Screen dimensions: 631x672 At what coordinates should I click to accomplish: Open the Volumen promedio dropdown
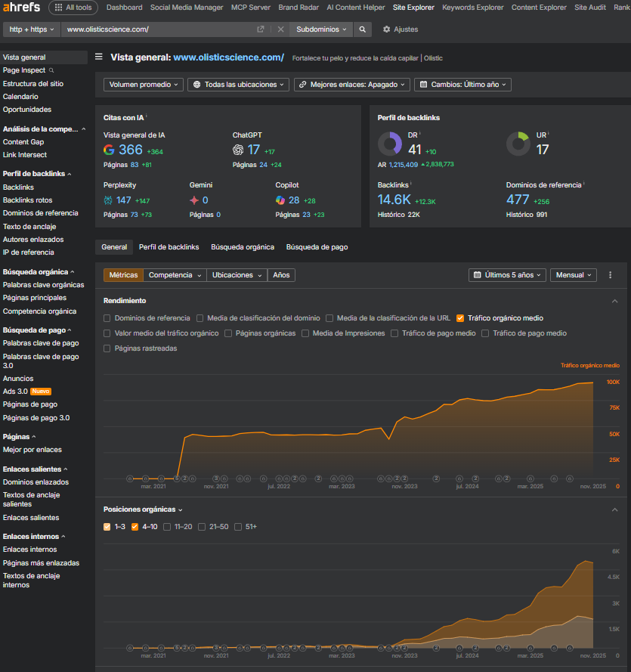tap(144, 85)
